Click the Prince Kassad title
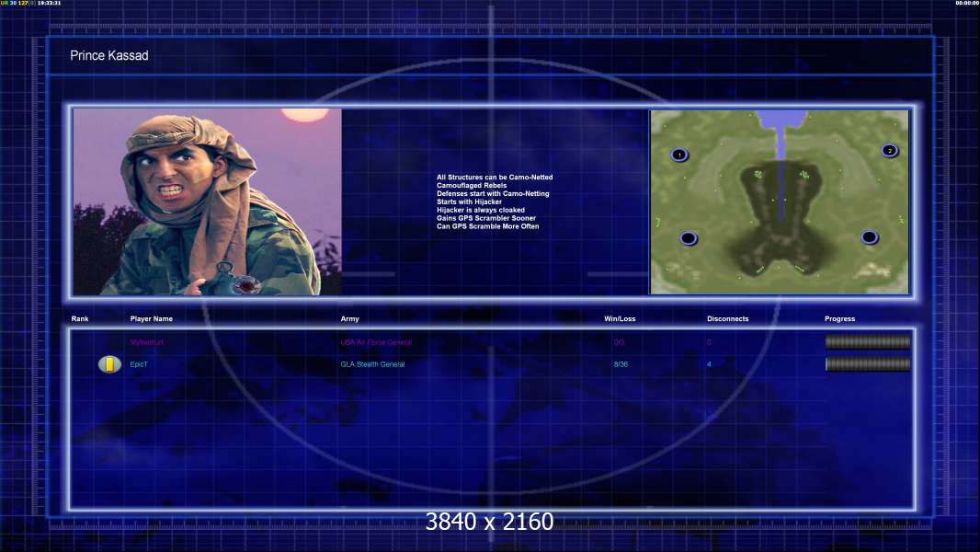Viewport: 980px width, 552px height. point(109,55)
